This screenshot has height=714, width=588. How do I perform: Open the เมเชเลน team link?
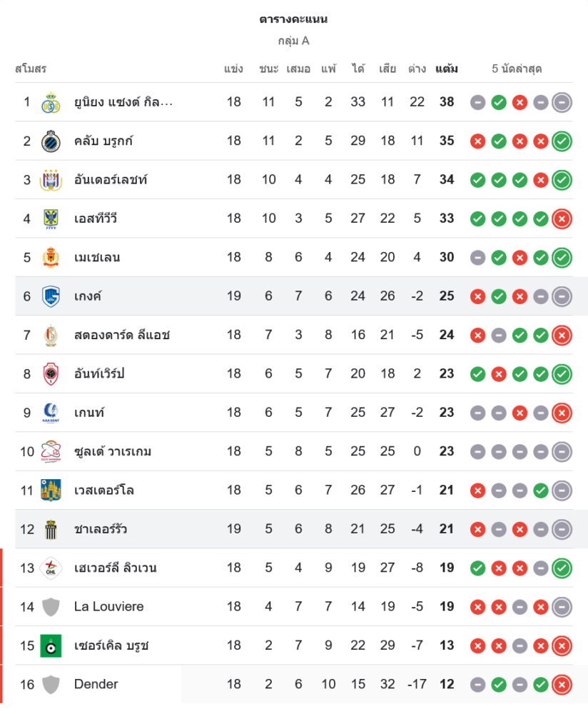click(97, 257)
